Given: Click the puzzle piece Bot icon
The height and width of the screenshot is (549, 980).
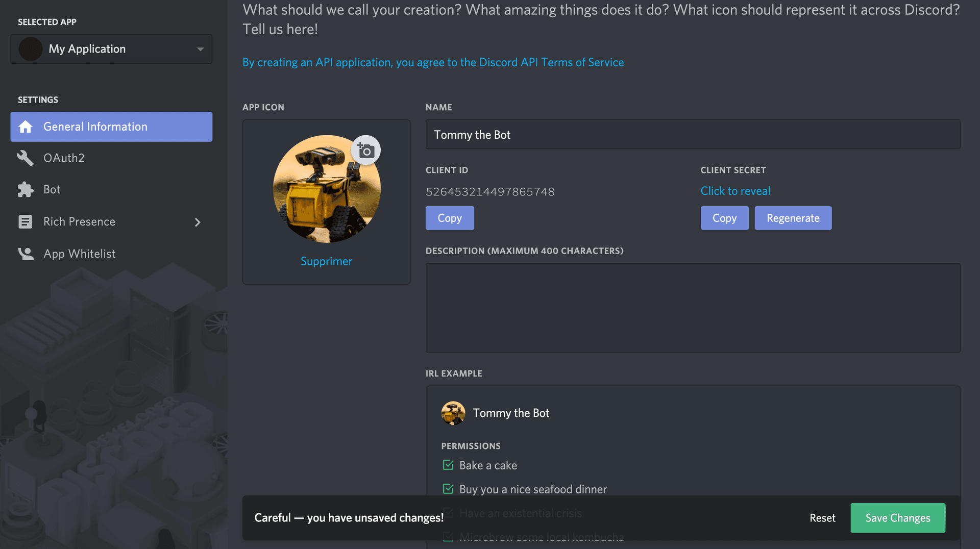Looking at the screenshot, I should (26, 190).
